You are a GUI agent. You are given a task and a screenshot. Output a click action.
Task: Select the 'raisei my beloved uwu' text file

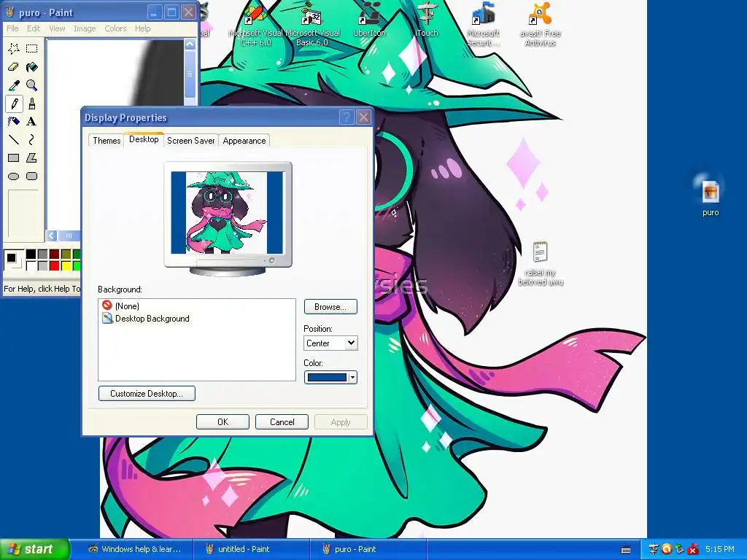point(541,263)
